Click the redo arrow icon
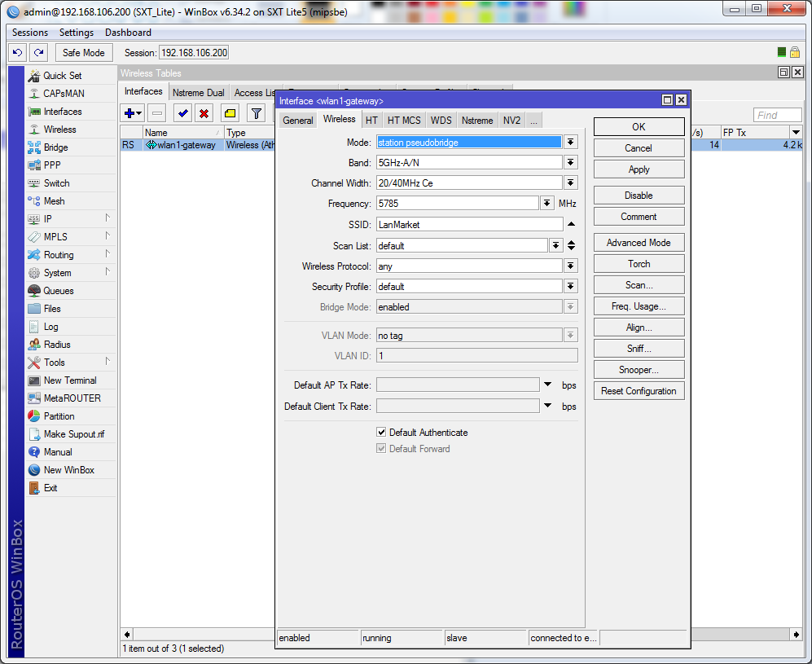The height and width of the screenshot is (664, 812). (x=38, y=52)
